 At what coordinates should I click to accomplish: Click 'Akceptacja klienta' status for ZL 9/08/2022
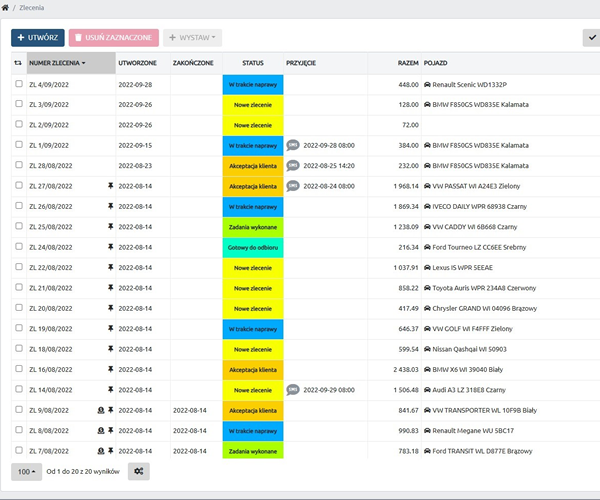pyautogui.click(x=253, y=410)
